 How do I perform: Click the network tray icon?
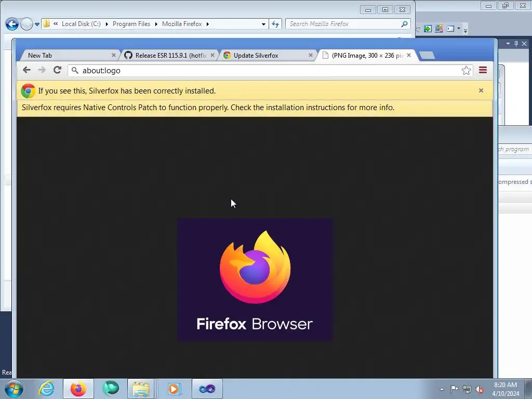click(467, 389)
